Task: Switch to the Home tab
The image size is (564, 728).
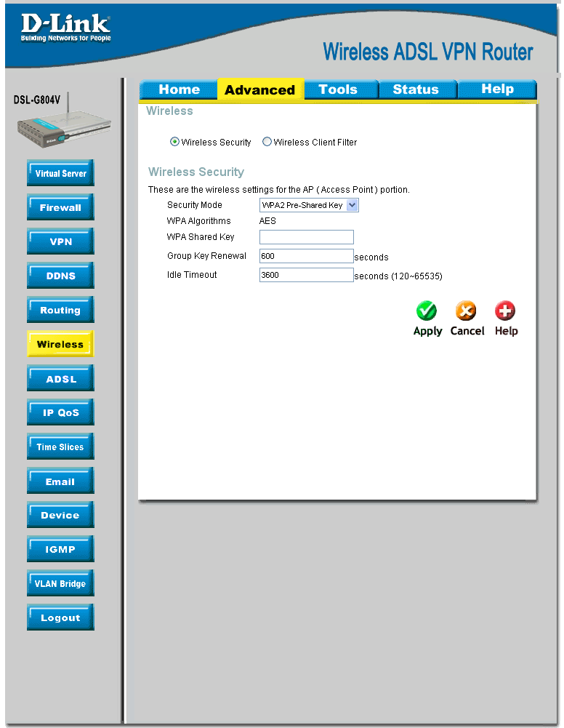Action: point(179,89)
